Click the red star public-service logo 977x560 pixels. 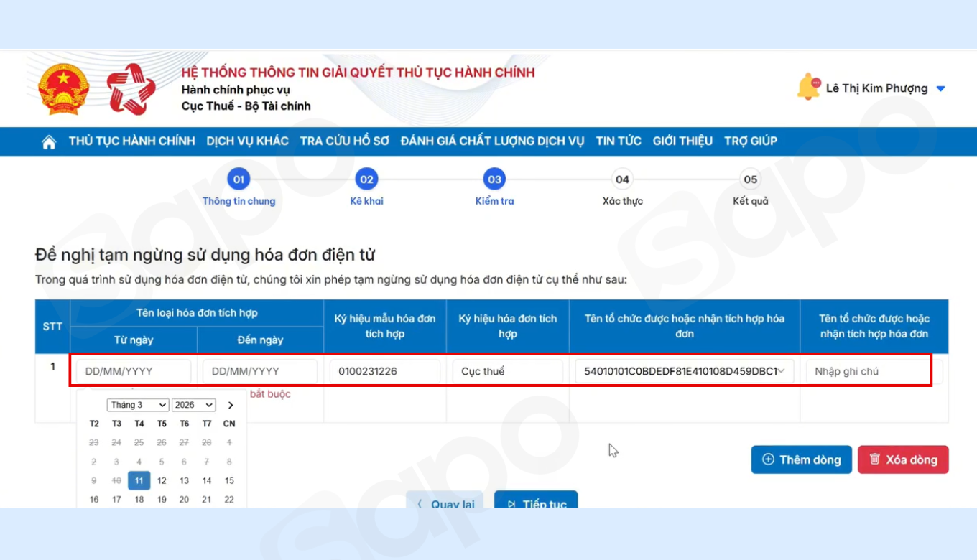coord(130,88)
